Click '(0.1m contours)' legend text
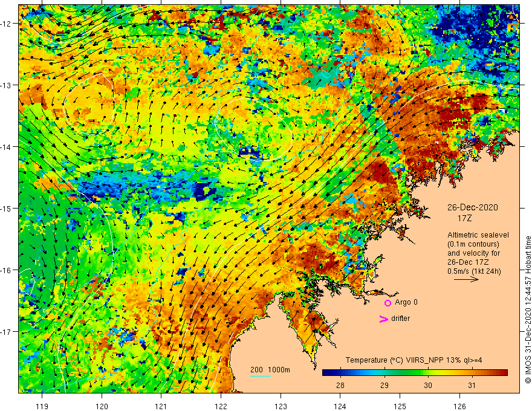This screenshot has height=411, width=532. [473, 244]
